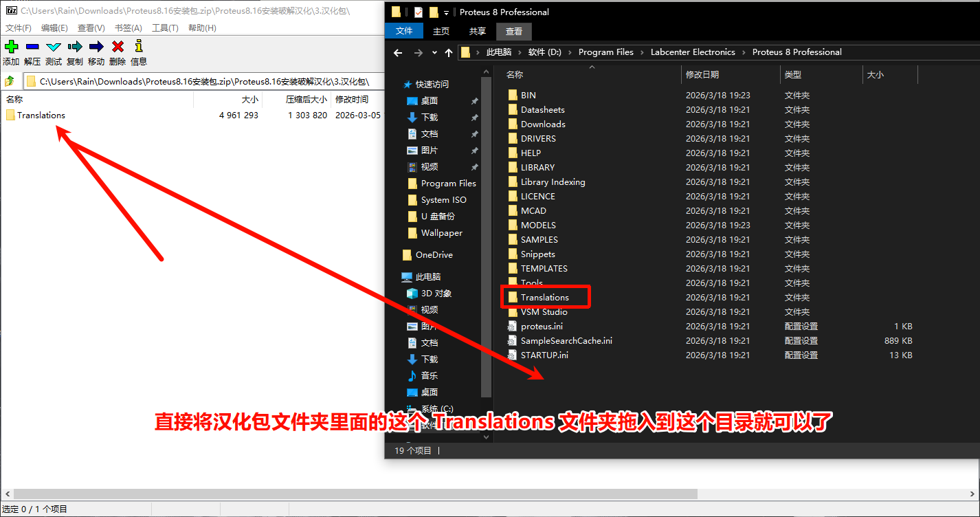The image size is (980, 517).
Task: Click Labcenter Electronics in the breadcrumb path
Action: 693,52
